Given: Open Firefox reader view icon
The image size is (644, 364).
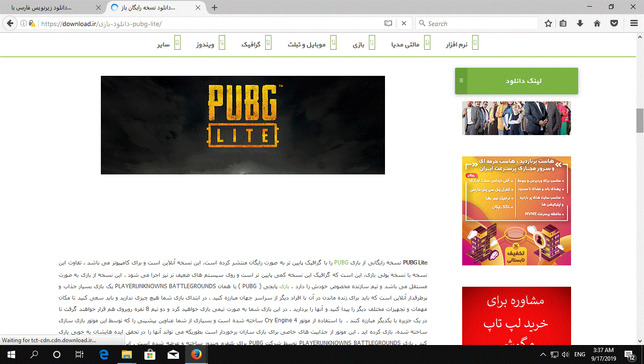Looking at the screenshot, I should [388, 23].
